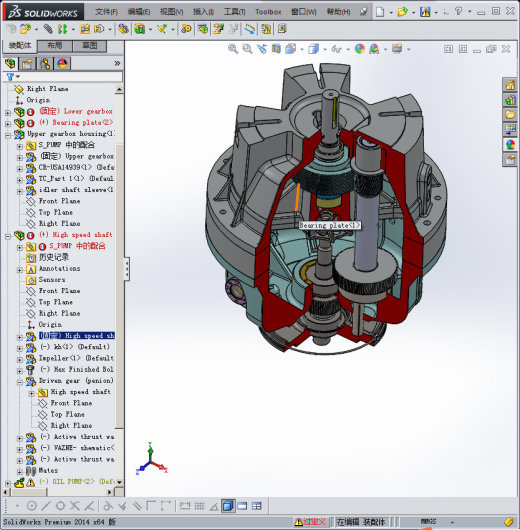Collapse the Upper gearbox housing tree node
Image resolution: width=520 pixels, height=530 pixels.
7,135
